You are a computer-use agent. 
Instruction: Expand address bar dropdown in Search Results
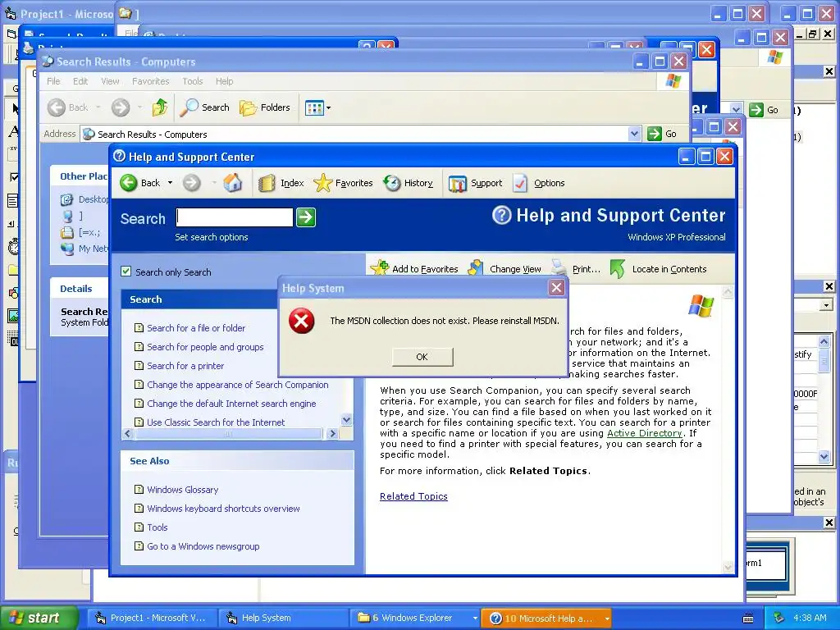(x=634, y=134)
